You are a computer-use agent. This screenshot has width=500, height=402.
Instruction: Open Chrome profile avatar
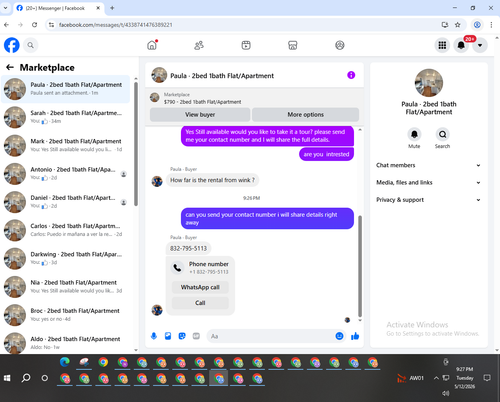477,25
